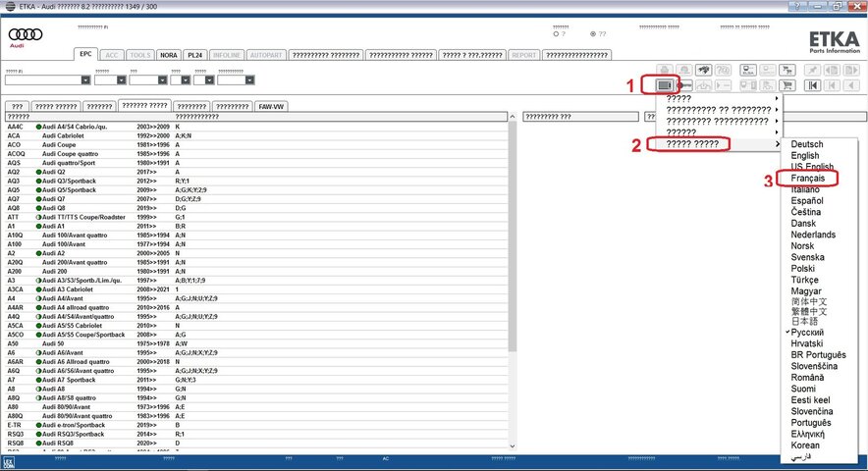Click the model list vertical scrollbar thumb
The height and width of the screenshot is (471, 868).
512,236
